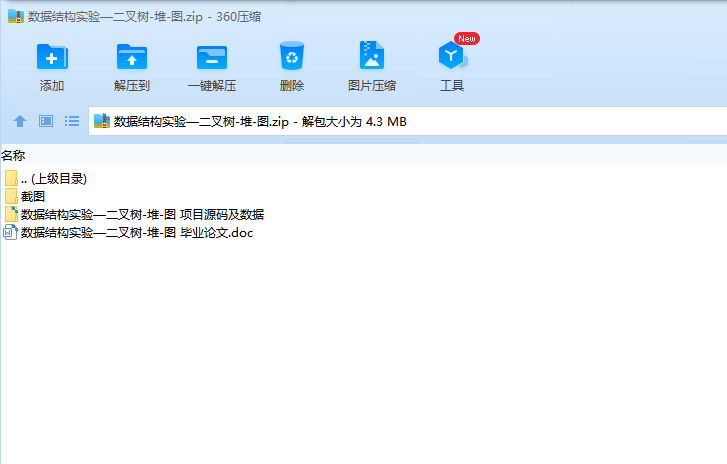Click the 解压到 label text
This screenshot has width=727, height=464.
click(132, 86)
